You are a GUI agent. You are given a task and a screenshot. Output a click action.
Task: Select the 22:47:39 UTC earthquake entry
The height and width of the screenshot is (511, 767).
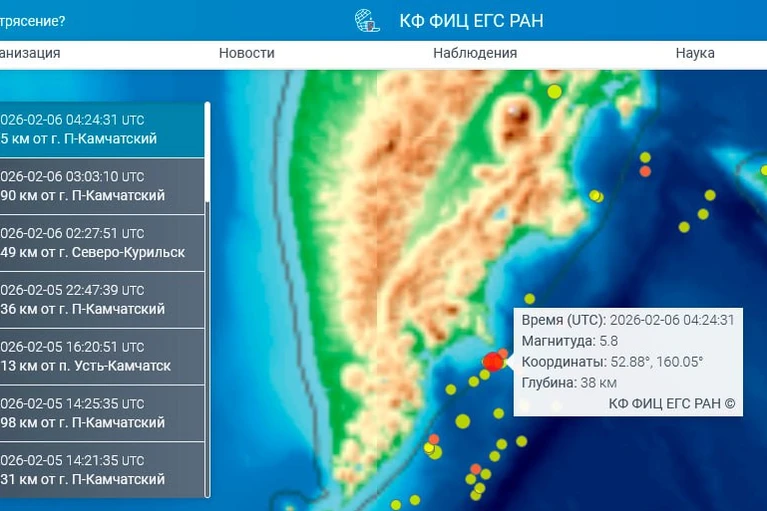coord(100,300)
